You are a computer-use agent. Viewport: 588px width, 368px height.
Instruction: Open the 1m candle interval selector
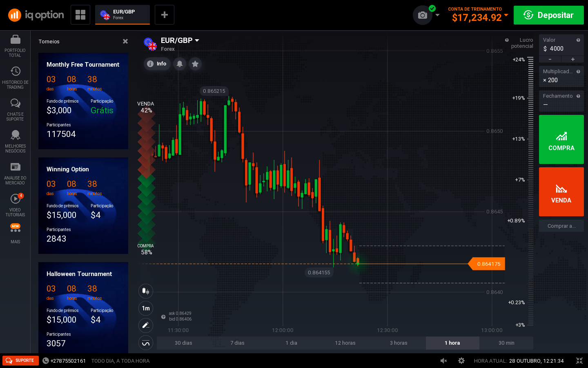(x=146, y=308)
